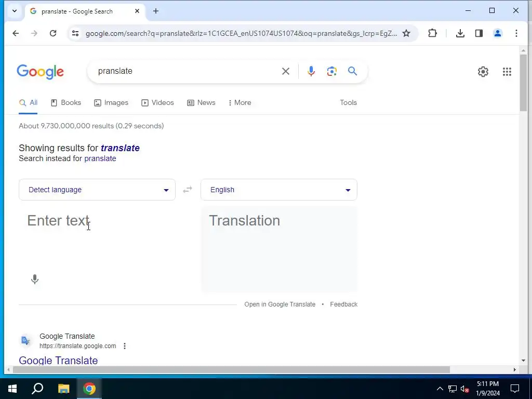Open the search Tools option
The image size is (532, 399).
[x=349, y=102]
